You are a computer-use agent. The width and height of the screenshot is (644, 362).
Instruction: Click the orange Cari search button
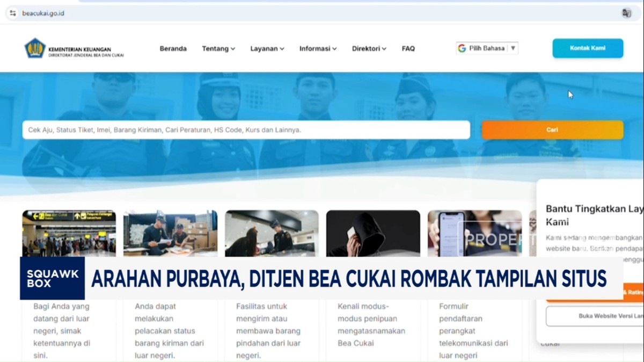click(x=552, y=130)
